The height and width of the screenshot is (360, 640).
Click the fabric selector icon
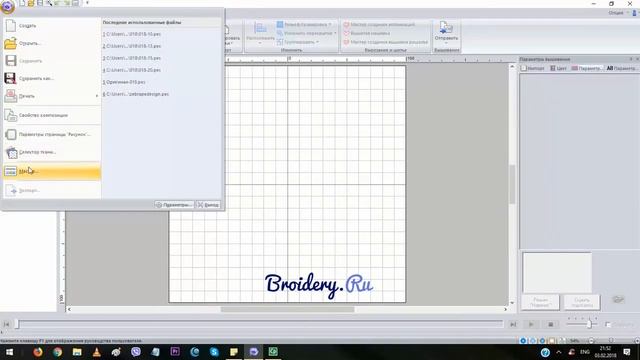pos(11,153)
